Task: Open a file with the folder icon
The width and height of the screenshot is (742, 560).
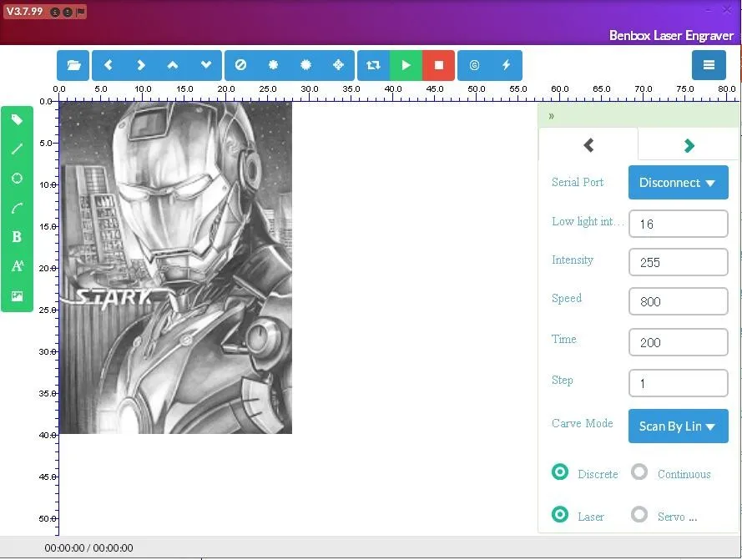Action: pos(73,65)
